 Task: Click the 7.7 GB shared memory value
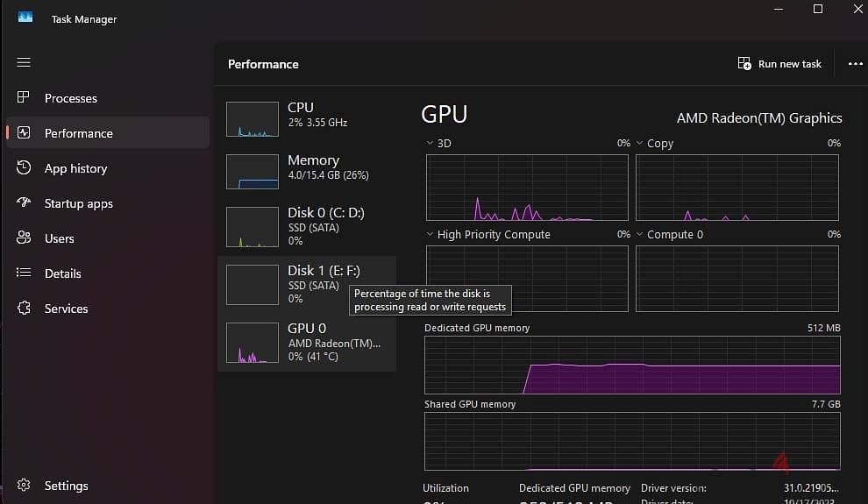coord(826,404)
